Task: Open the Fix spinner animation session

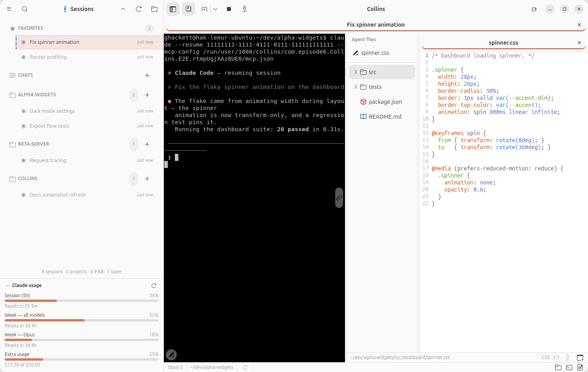Action: click(x=89, y=42)
